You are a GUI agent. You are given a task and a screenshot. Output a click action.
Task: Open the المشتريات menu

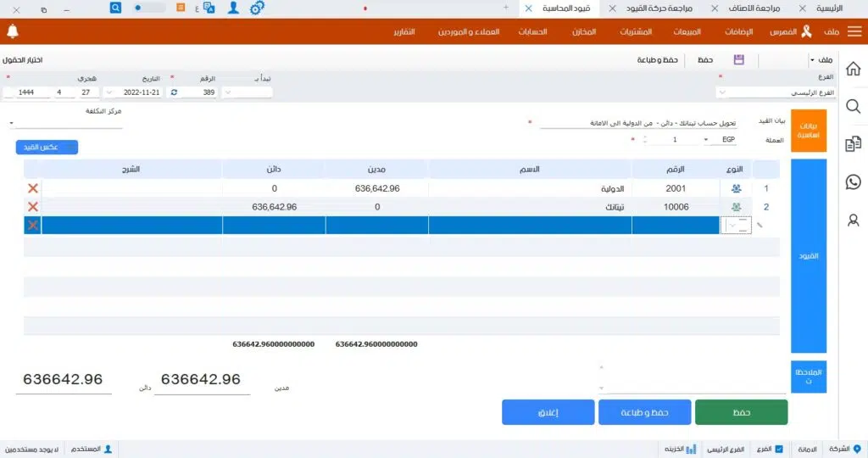click(636, 31)
